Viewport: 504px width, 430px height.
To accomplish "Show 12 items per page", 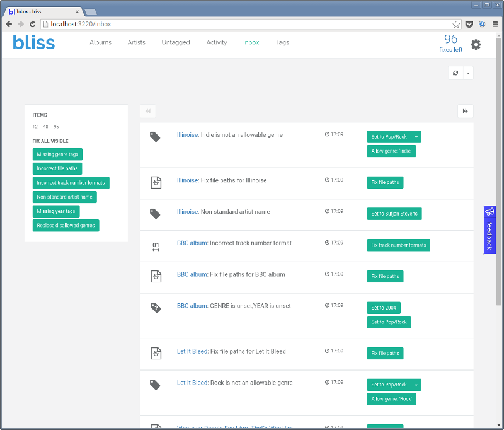I will coord(35,127).
